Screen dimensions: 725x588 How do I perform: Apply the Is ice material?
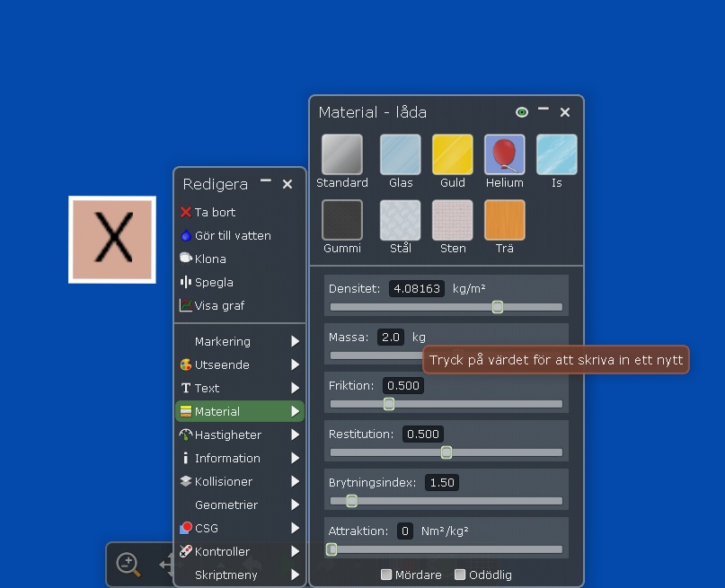click(x=556, y=154)
